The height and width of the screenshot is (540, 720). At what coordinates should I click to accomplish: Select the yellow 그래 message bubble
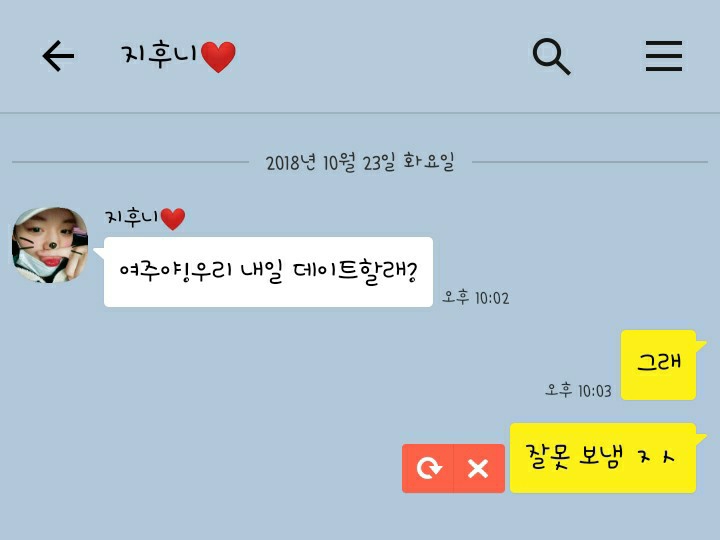pos(658,365)
